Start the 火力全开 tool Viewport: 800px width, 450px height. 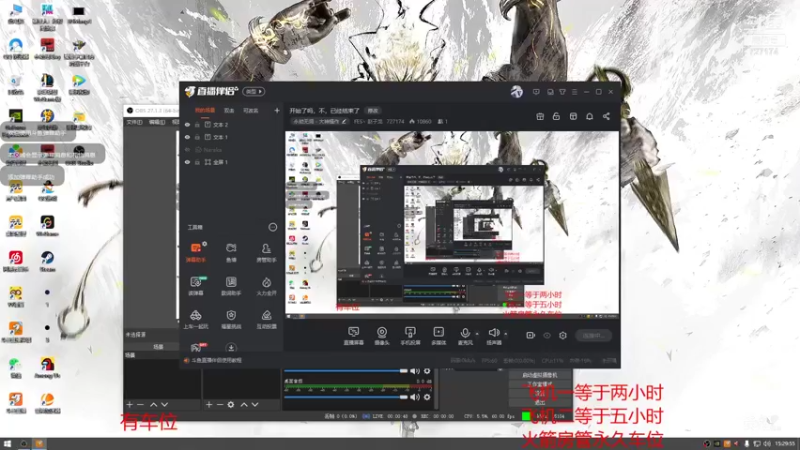[x=266, y=286]
